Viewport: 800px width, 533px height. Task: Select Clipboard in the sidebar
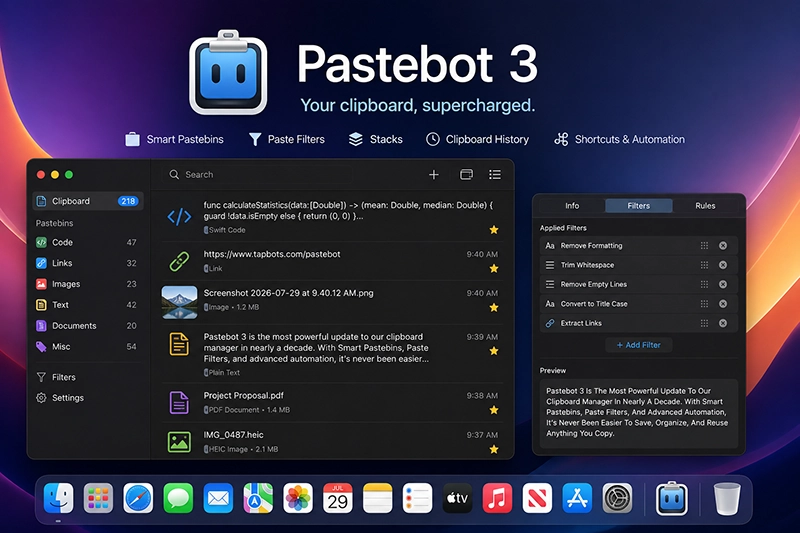click(x=88, y=201)
